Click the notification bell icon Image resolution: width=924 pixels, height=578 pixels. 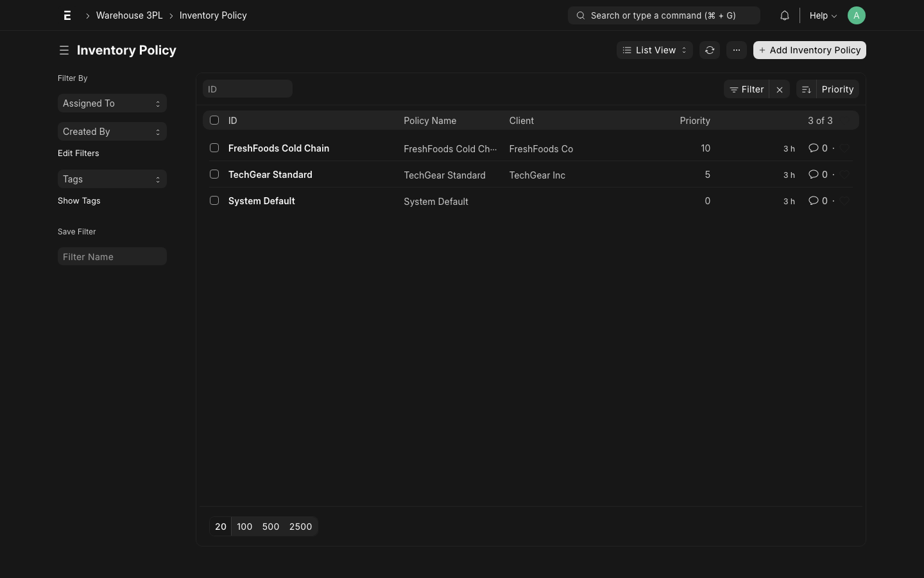[784, 15]
